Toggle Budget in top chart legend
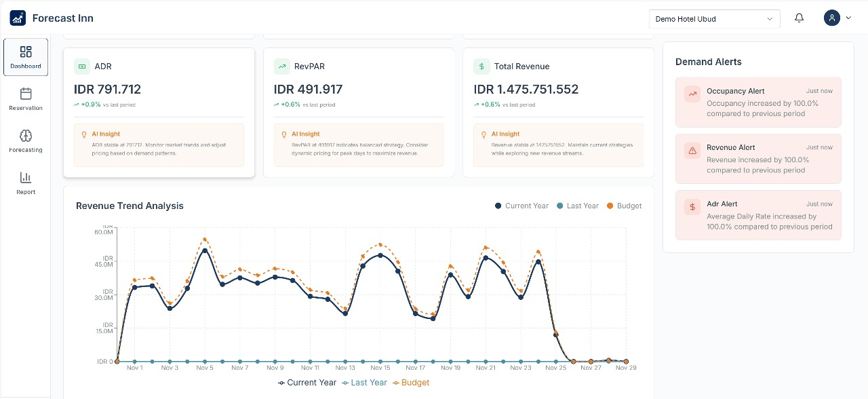868x399 pixels. click(624, 206)
